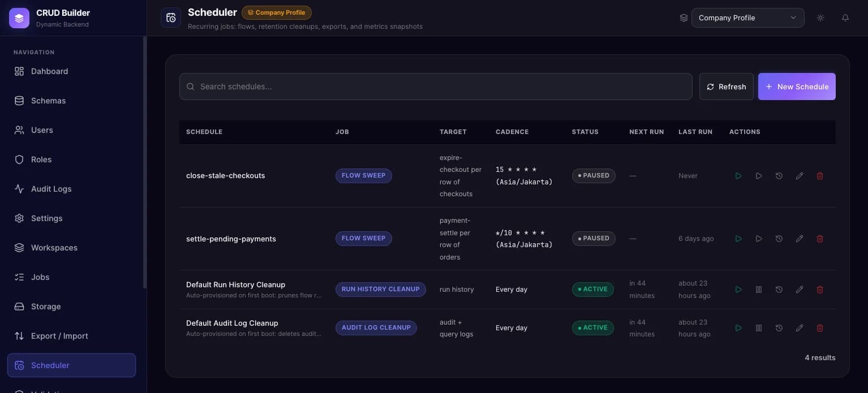
Task: Click the Company Profile badge near title
Action: pos(277,12)
